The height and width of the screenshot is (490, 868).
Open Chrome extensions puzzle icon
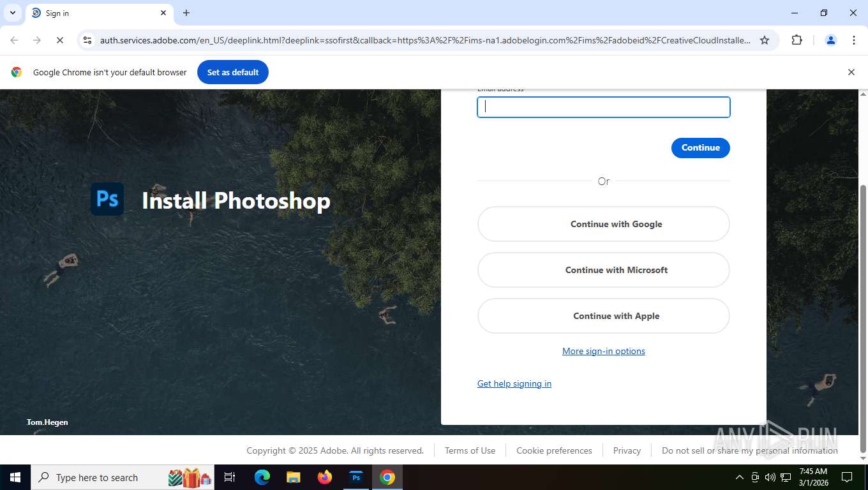click(x=797, y=40)
